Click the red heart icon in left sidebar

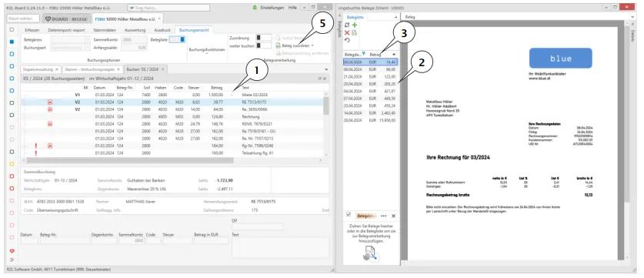[x=12, y=250]
